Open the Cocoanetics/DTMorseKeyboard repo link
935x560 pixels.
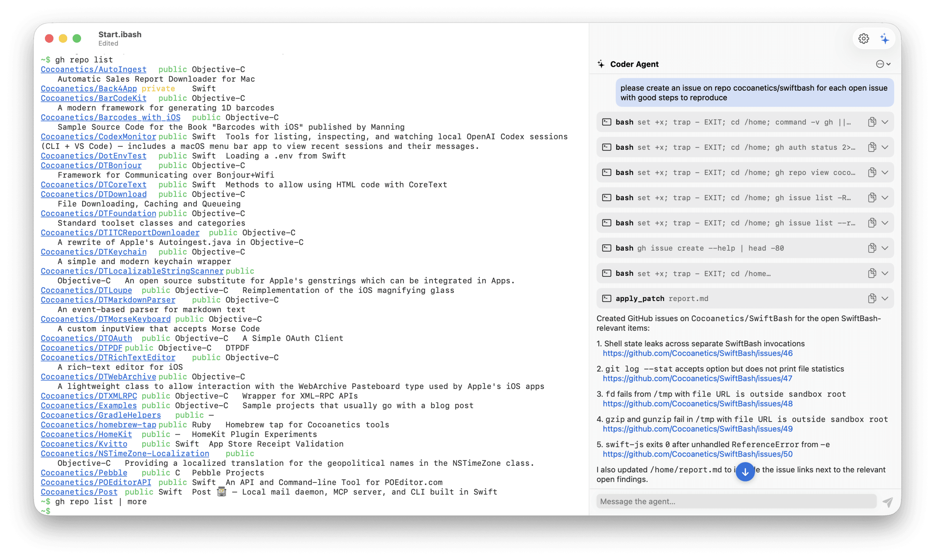106,319
